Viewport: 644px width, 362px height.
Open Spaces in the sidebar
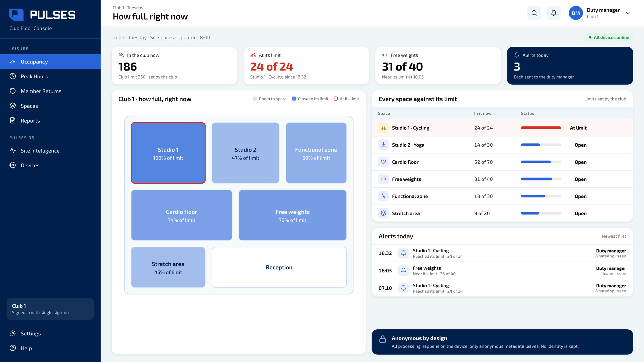[x=50, y=106]
